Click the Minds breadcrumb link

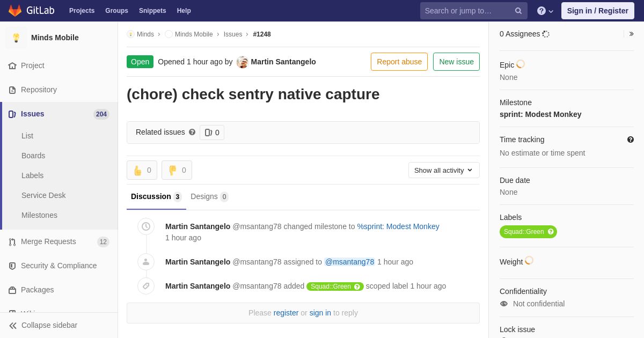tap(145, 34)
